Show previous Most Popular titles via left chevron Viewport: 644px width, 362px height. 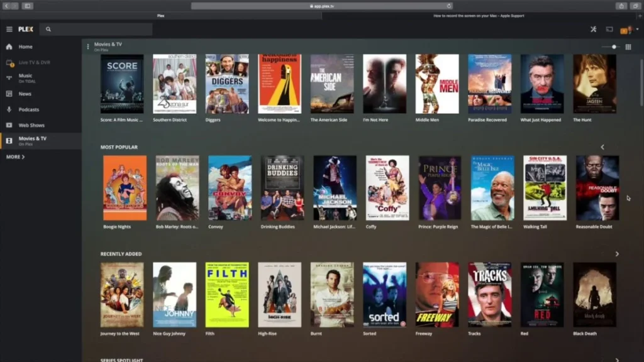[602, 146]
